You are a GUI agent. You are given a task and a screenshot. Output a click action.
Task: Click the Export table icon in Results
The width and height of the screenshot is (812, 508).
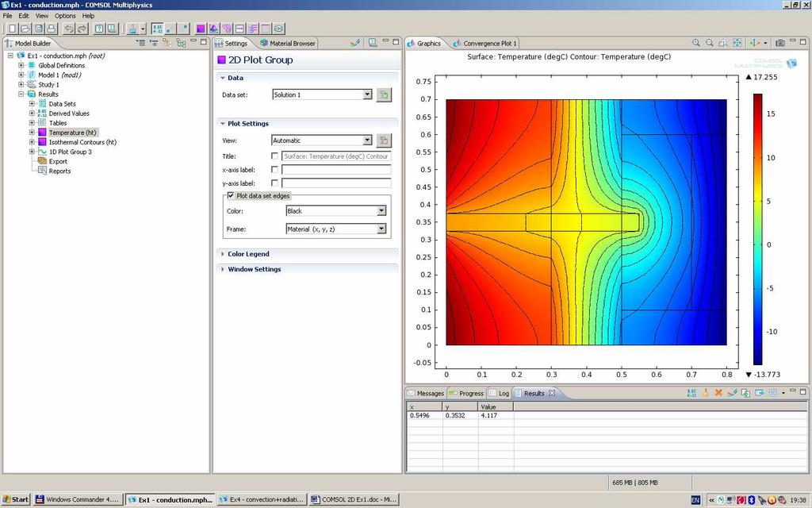pyautogui.click(x=759, y=393)
